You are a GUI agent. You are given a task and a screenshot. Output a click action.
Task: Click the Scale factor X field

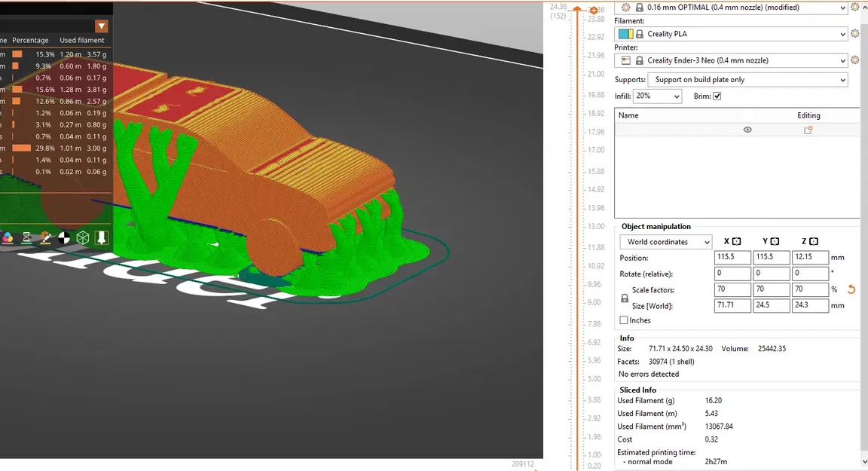click(732, 289)
